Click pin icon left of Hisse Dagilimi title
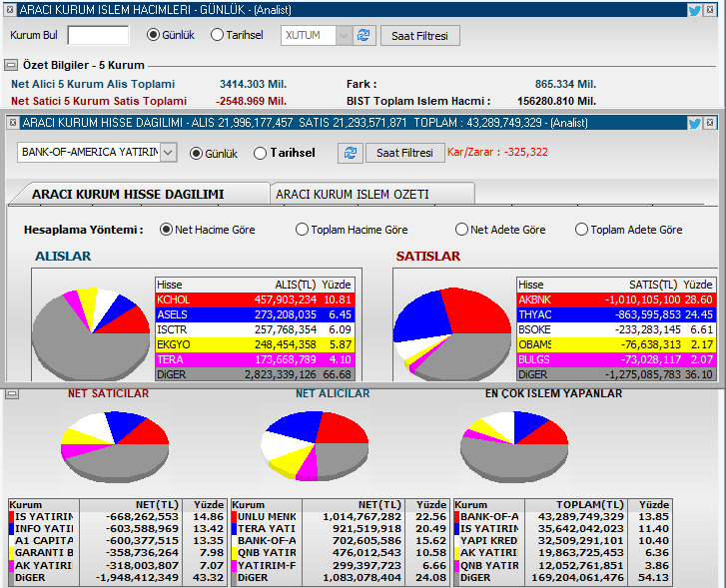Screen dimensions: 726x588 point(13,123)
